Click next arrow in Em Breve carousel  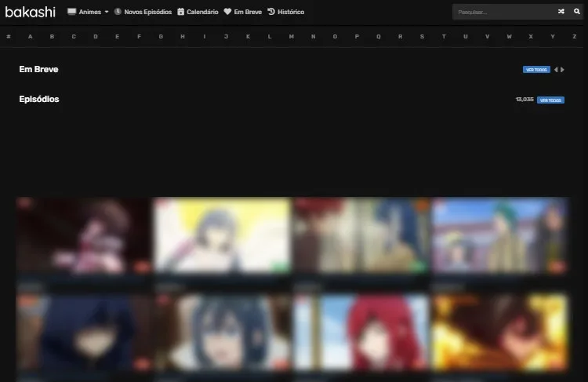tap(562, 70)
